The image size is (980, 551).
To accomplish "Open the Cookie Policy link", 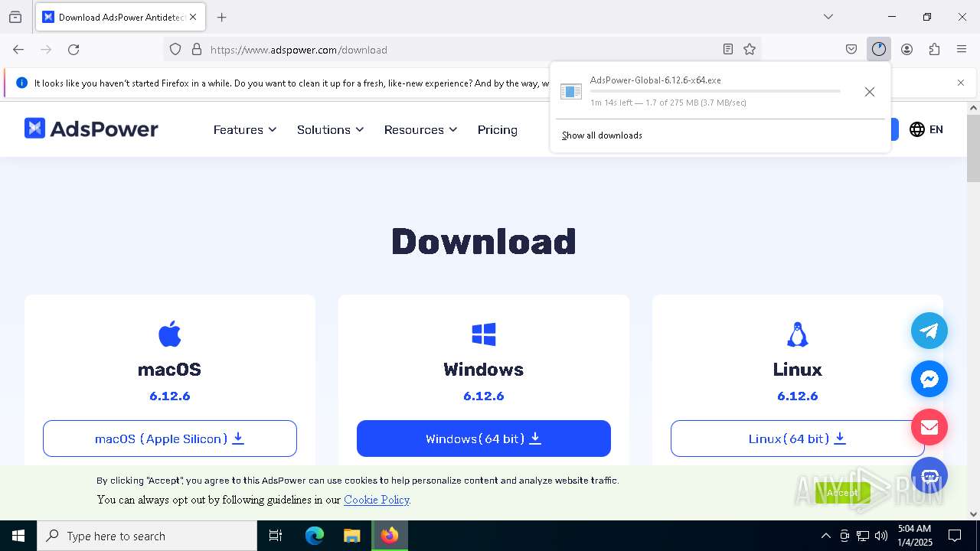I will (x=377, y=500).
